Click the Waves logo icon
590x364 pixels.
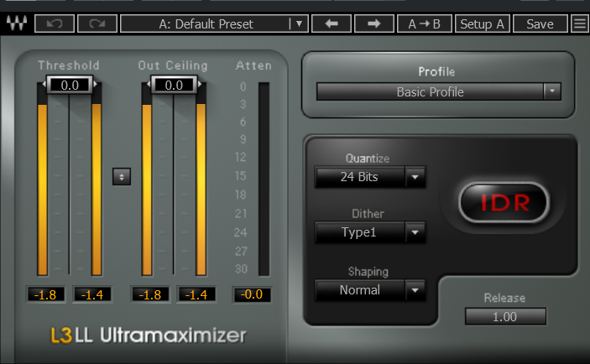point(17,23)
